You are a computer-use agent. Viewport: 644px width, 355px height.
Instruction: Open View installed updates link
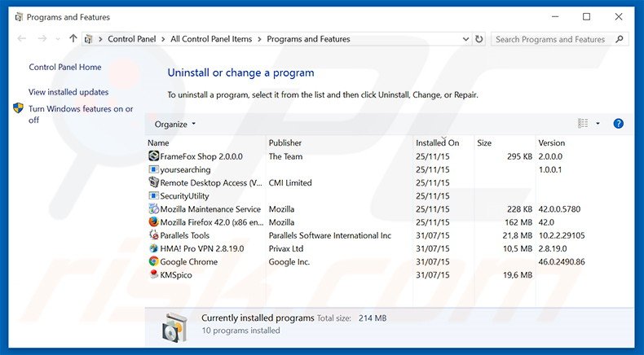68,92
